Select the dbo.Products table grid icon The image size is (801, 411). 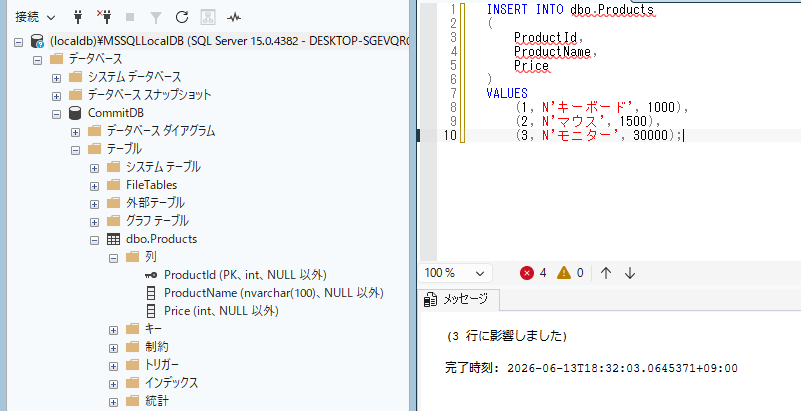click(113, 239)
